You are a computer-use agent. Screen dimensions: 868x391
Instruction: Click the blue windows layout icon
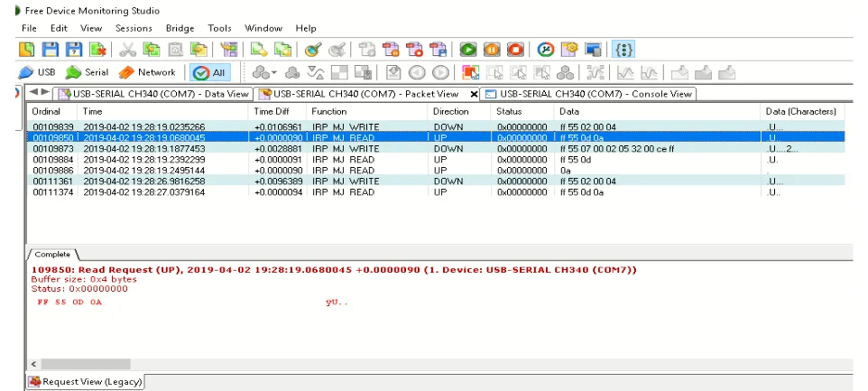click(594, 50)
